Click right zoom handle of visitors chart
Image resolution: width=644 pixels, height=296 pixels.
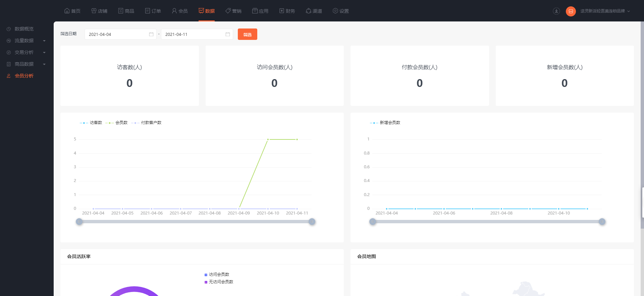coord(312,222)
